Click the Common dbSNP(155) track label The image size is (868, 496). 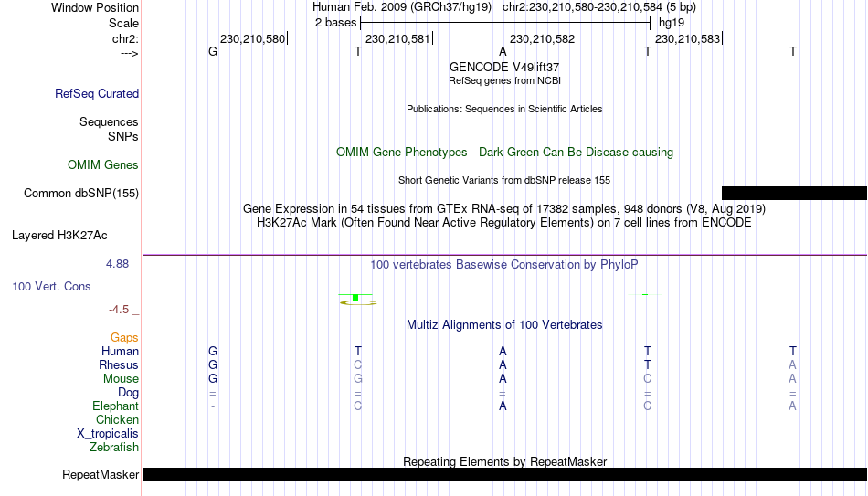(80, 194)
